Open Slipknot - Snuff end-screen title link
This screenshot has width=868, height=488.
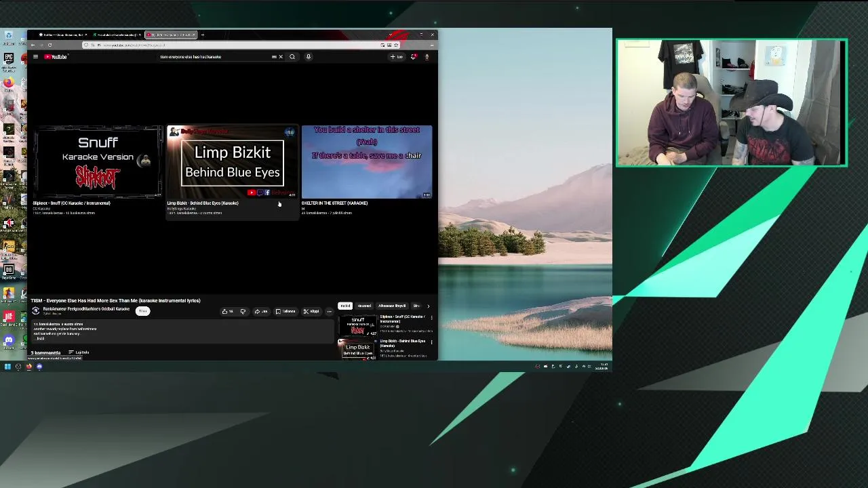[71, 203]
